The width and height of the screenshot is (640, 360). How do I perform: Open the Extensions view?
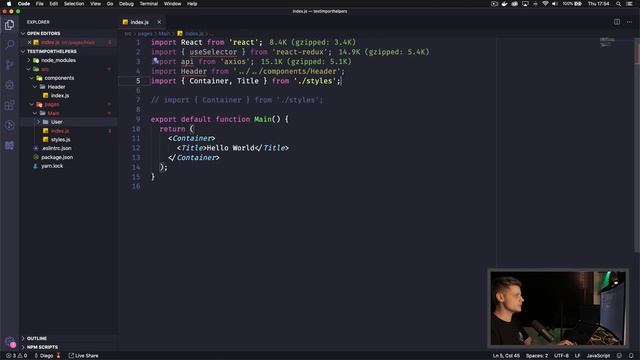click(9, 105)
